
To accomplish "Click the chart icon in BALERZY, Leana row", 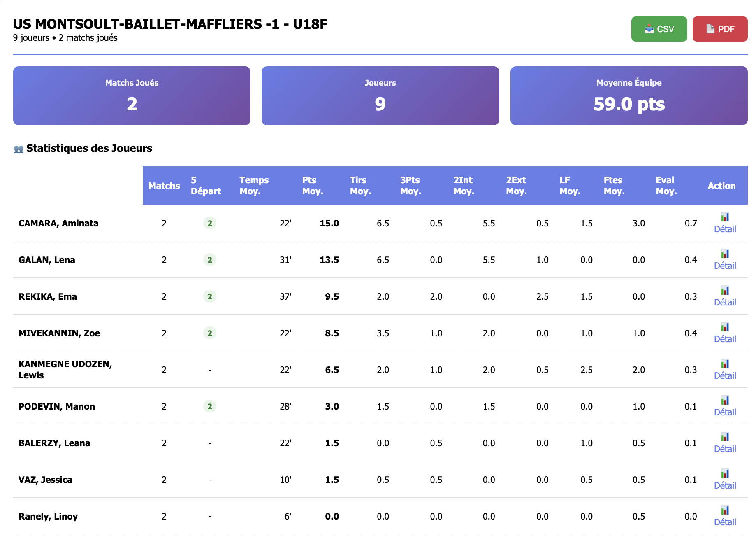I will point(725,437).
